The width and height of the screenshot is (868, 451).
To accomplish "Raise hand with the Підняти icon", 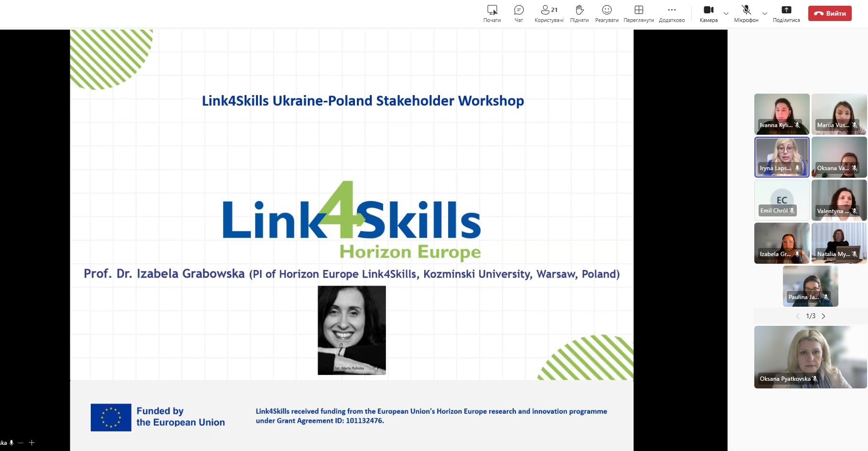I will pyautogui.click(x=579, y=13).
